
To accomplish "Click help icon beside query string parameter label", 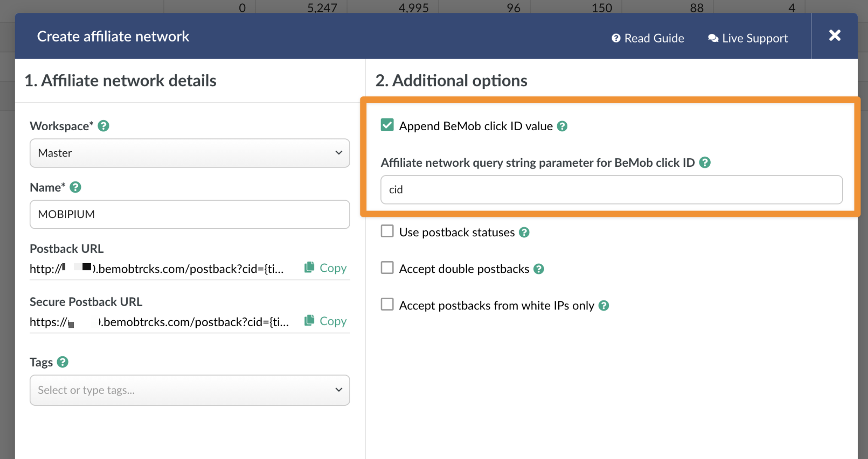I will 705,163.
